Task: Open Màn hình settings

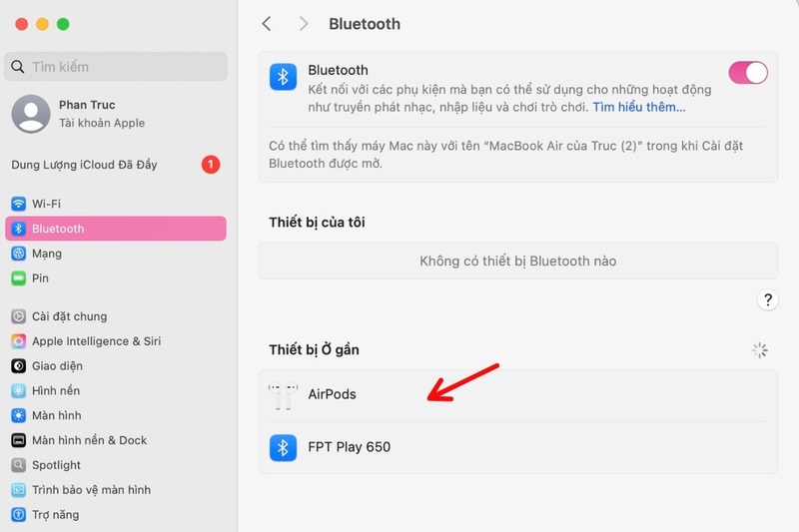Action: (x=116, y=415)
